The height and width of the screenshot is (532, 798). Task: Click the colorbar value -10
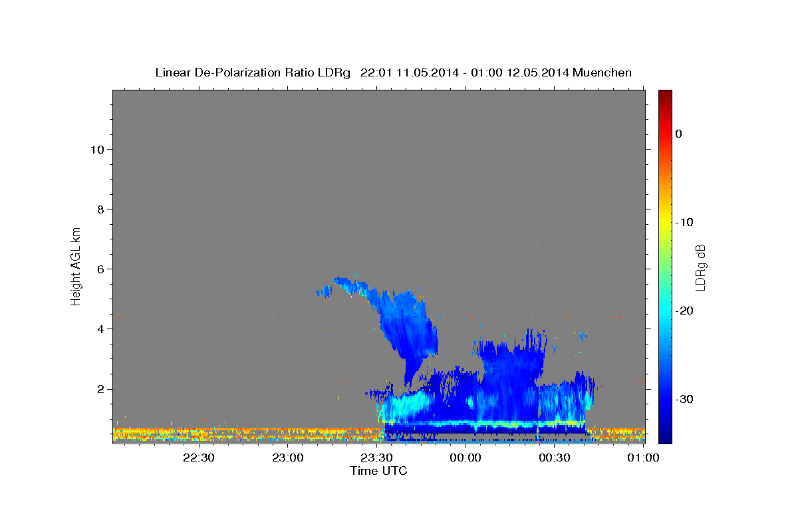click(x=686, y=222)
